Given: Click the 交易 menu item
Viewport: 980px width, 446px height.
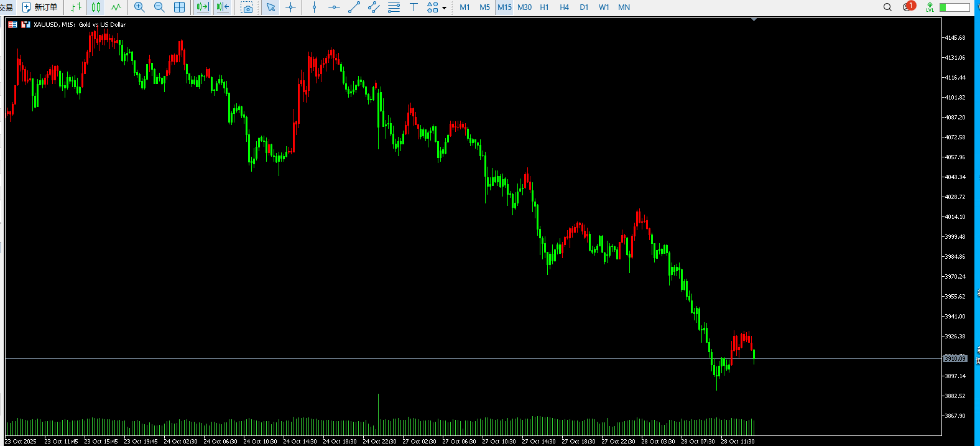Looking at the screenshot, I should [6, 7].
